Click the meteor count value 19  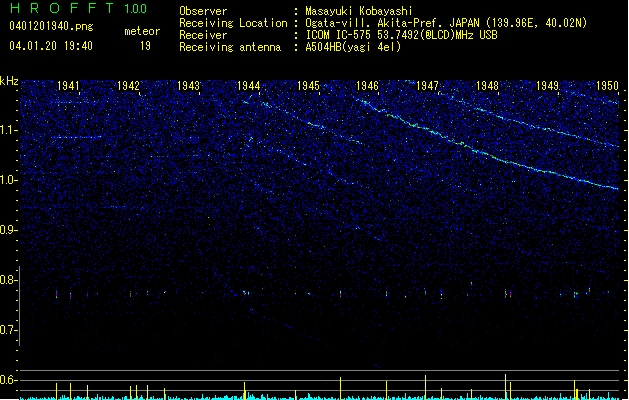(x=145, y=46)
